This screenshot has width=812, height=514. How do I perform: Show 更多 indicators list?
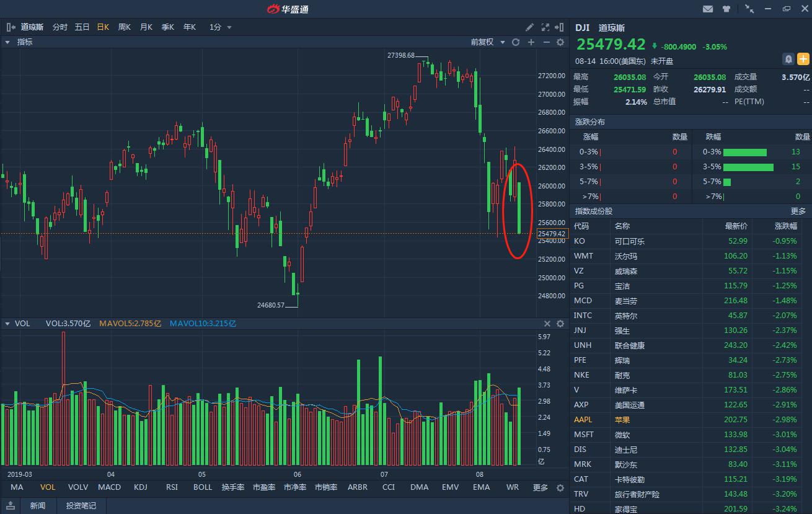541,487
